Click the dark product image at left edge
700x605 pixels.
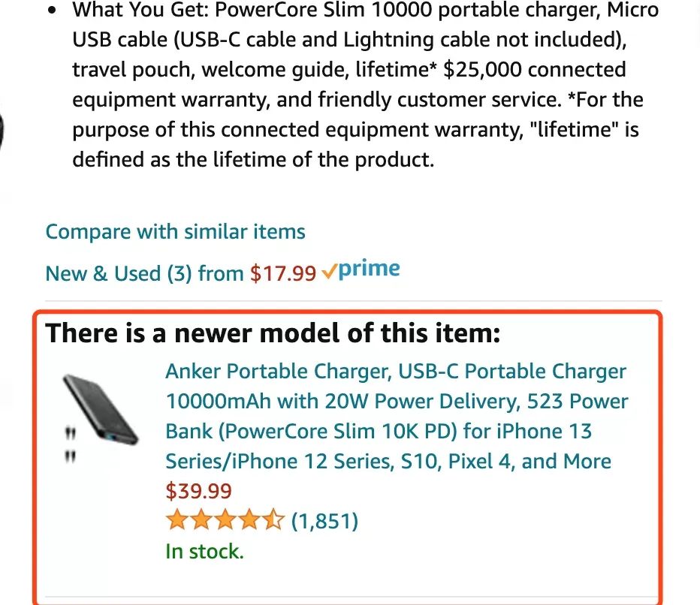pyautogui.click(x=2, y=131)
